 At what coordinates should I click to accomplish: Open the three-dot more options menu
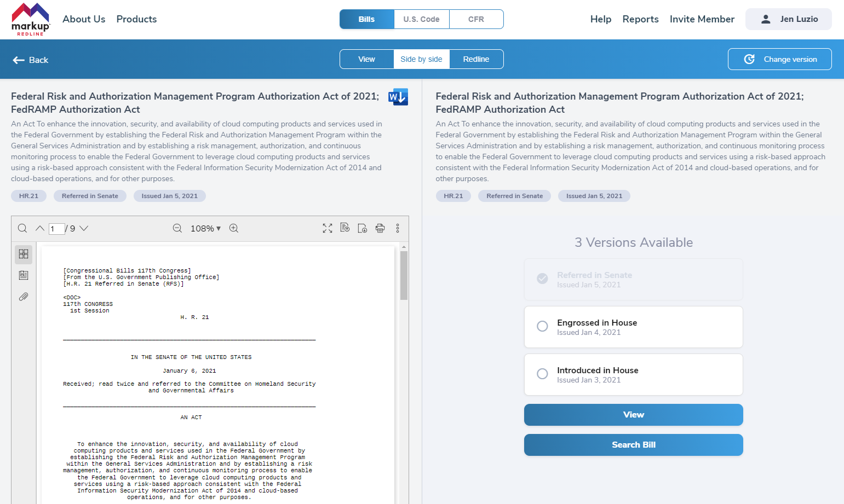pos(398,228)
